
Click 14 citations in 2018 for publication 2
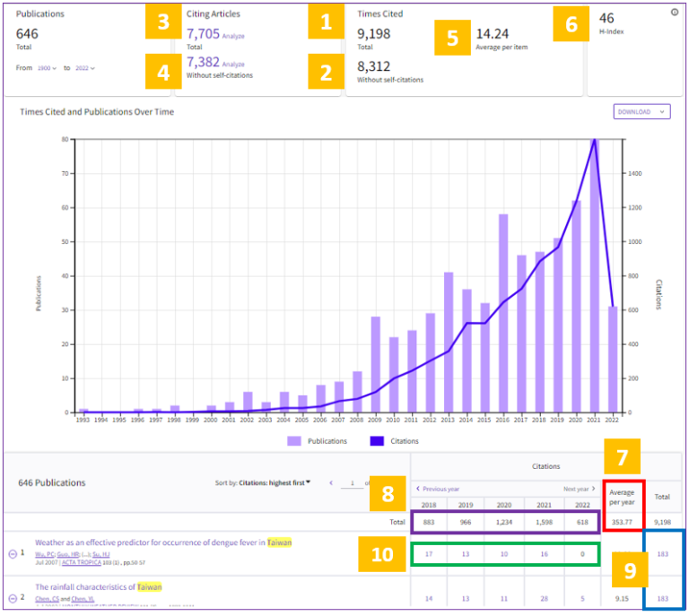(x=429, y=598)
